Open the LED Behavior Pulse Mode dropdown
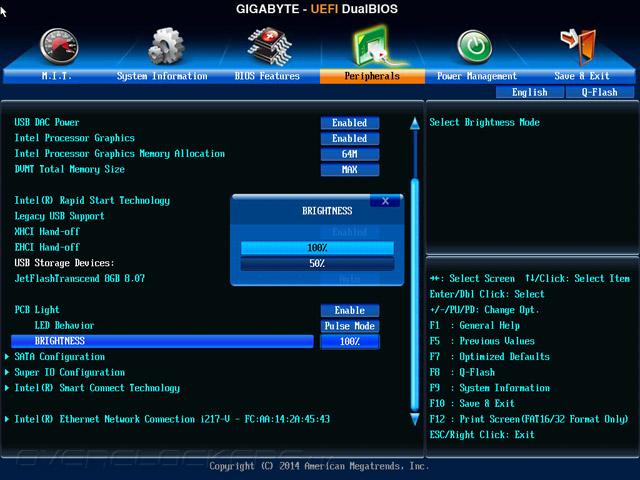Viewport: 640px width, 480px height. point(350,326)
